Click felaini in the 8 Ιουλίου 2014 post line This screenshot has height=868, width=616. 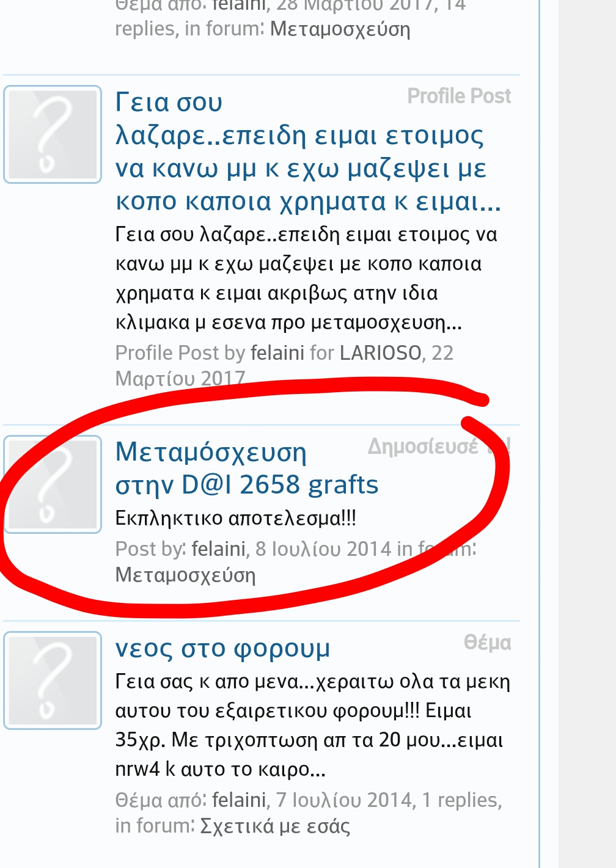pos(218,549)
